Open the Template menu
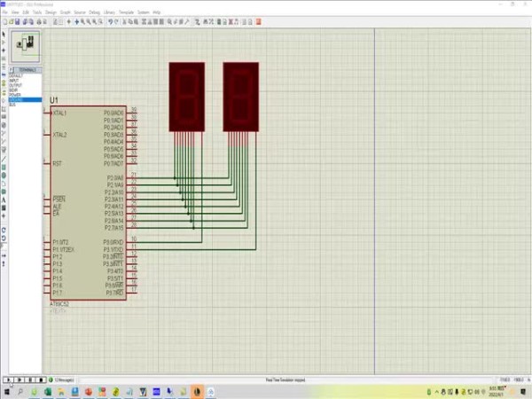The width and height of the screenshot is (532, 399). (128, 12)
